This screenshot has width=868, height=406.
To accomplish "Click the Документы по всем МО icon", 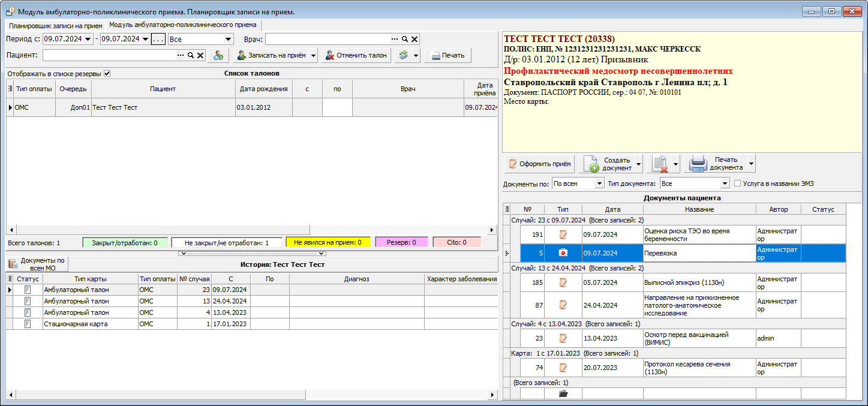I will 13,264.
